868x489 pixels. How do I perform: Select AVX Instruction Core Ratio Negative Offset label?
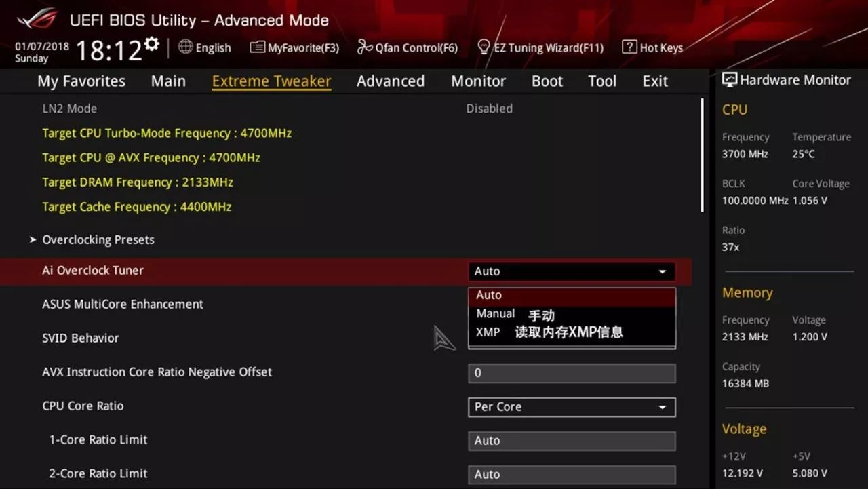[157, 372]
